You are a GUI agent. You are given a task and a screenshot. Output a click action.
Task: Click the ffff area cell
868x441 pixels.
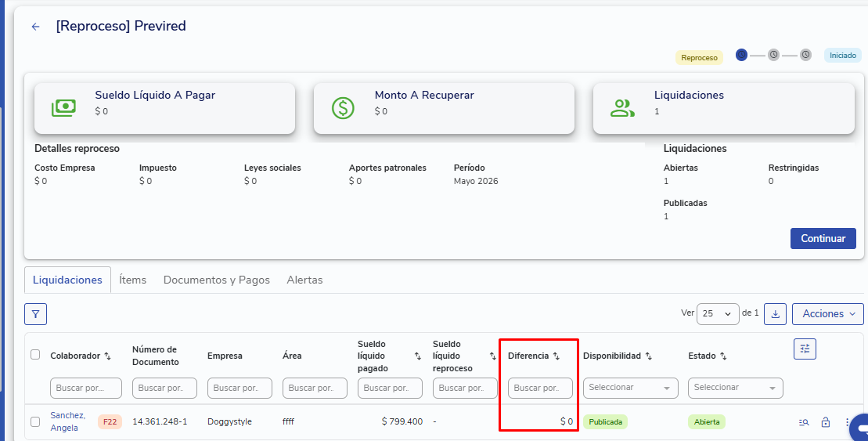[288, 421]
